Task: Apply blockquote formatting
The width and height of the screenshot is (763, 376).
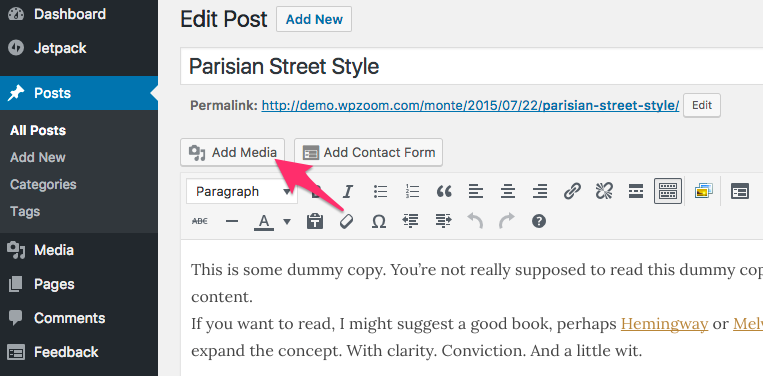Action: coord(444,192)
